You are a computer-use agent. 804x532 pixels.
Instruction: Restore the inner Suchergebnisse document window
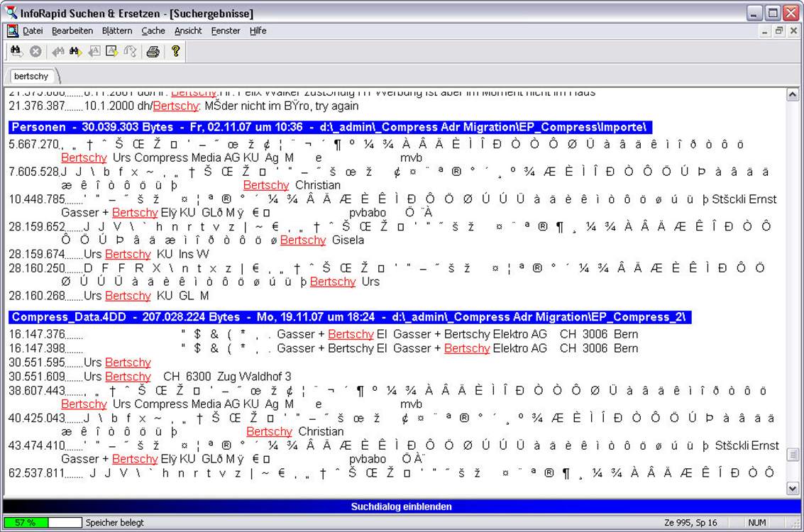[779, 31]
